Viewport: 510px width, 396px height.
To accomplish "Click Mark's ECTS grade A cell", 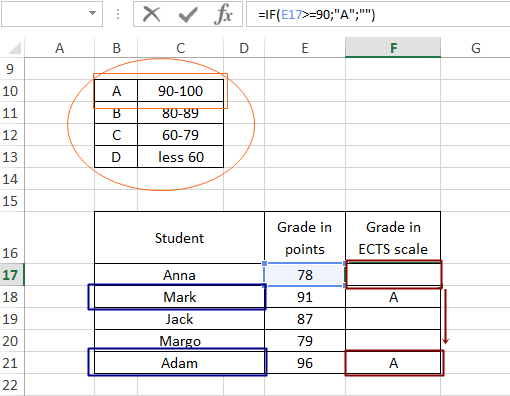I will click(393, 297).
